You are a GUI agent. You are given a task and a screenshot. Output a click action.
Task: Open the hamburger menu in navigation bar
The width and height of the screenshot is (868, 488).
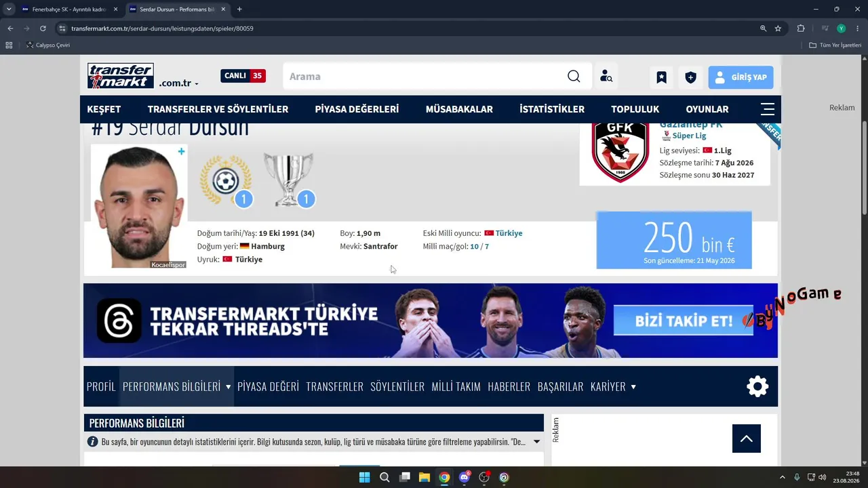[768, 109]
